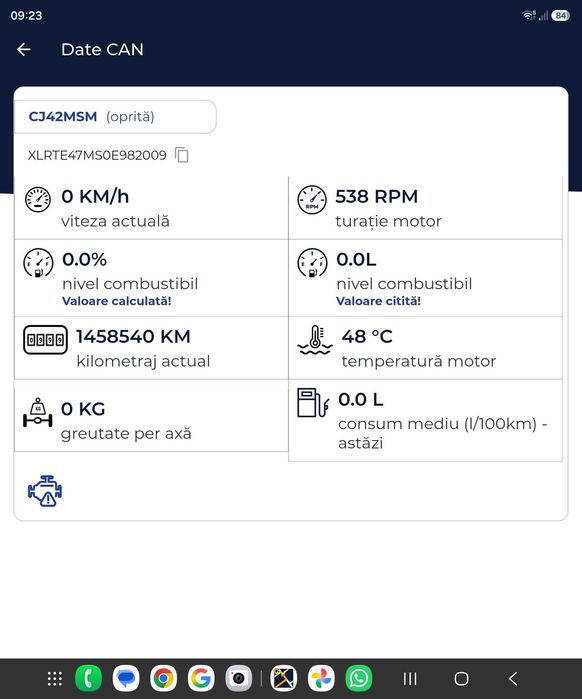
Task: Tap the temperatură motor label
Action: (419, 361)
